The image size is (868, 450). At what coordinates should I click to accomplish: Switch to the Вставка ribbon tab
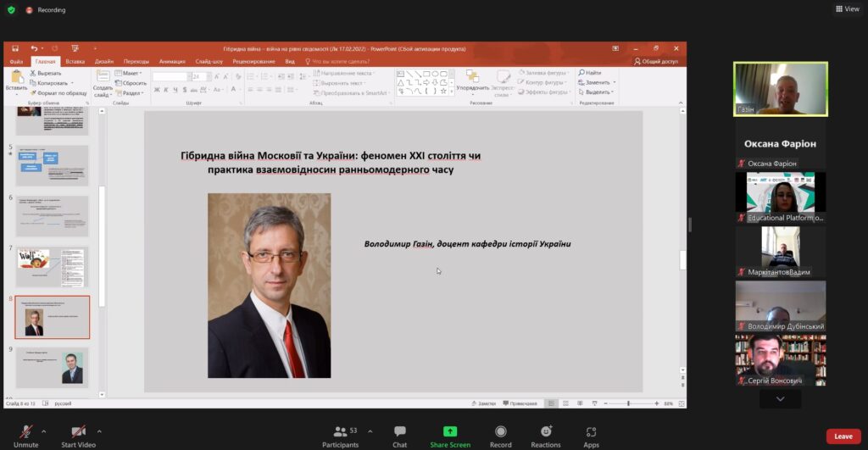click(x=75, y=62)
